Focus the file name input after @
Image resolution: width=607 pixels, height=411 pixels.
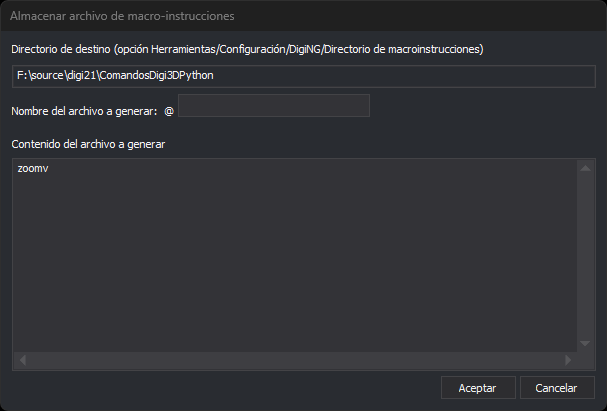click(274, 106)
